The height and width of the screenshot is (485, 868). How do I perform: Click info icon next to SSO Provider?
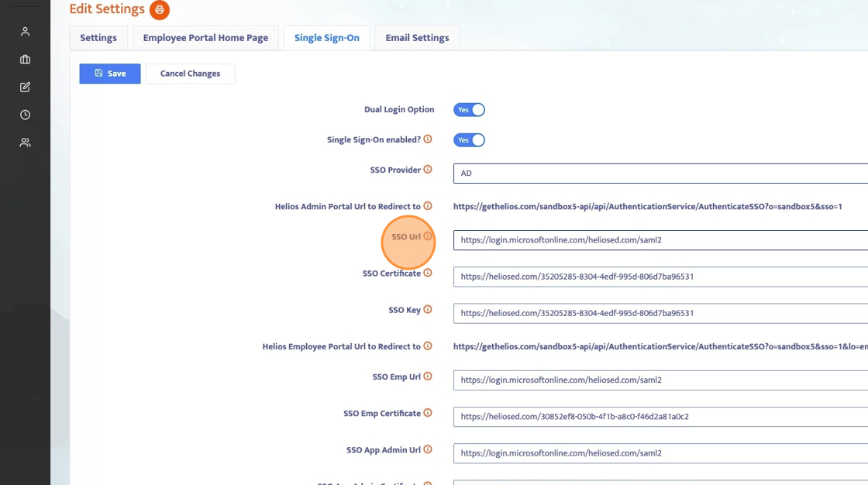(x=428, y=170)
